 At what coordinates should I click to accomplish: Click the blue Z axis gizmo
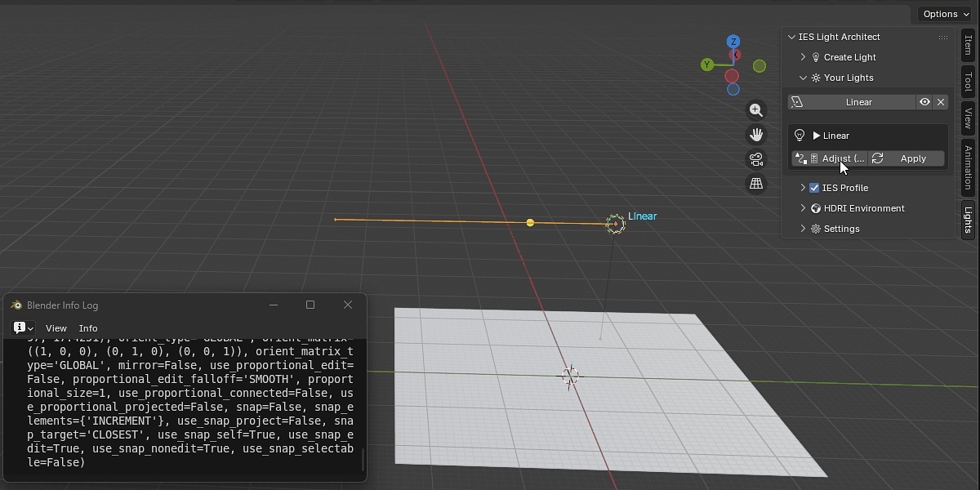point(733,42)
